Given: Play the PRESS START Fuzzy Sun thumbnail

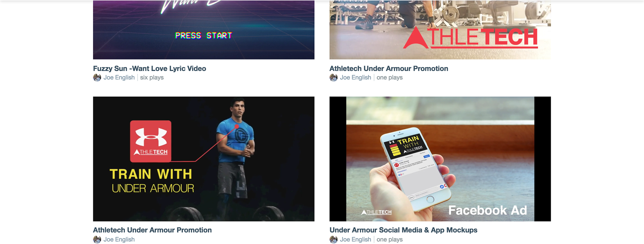Looking at the screenshot, I should pos(204,30).
